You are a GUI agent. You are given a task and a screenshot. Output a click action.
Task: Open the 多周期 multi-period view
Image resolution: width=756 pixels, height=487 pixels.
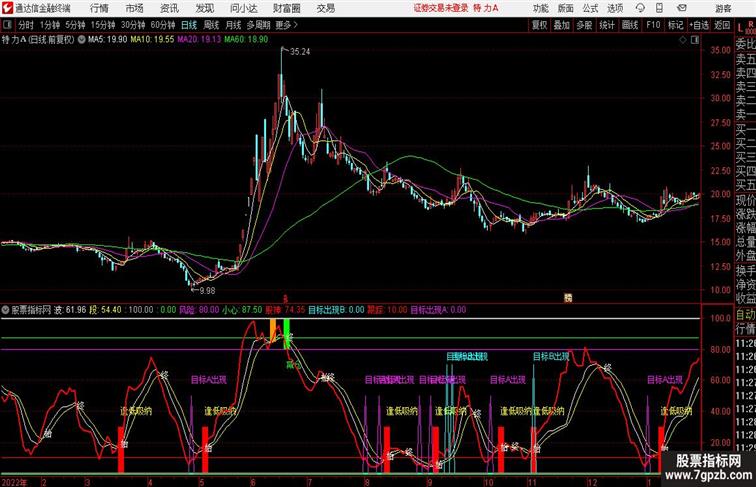(x=258, y=25)
